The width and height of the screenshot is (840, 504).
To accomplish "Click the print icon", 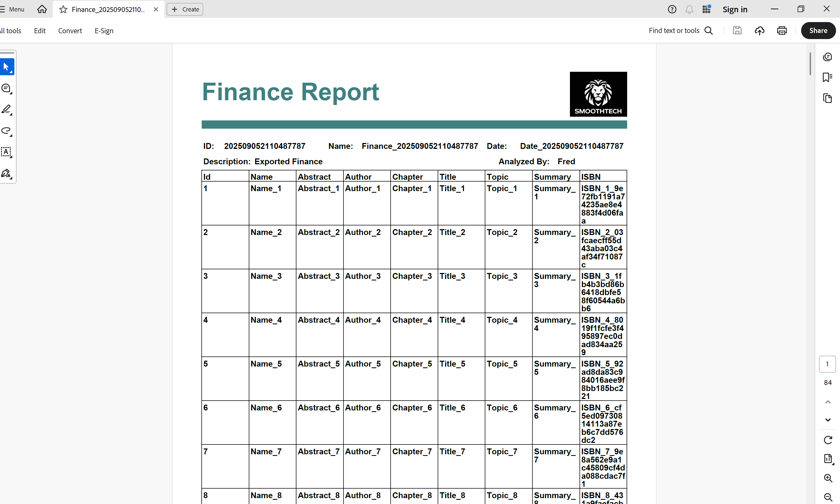I will 781,31.
